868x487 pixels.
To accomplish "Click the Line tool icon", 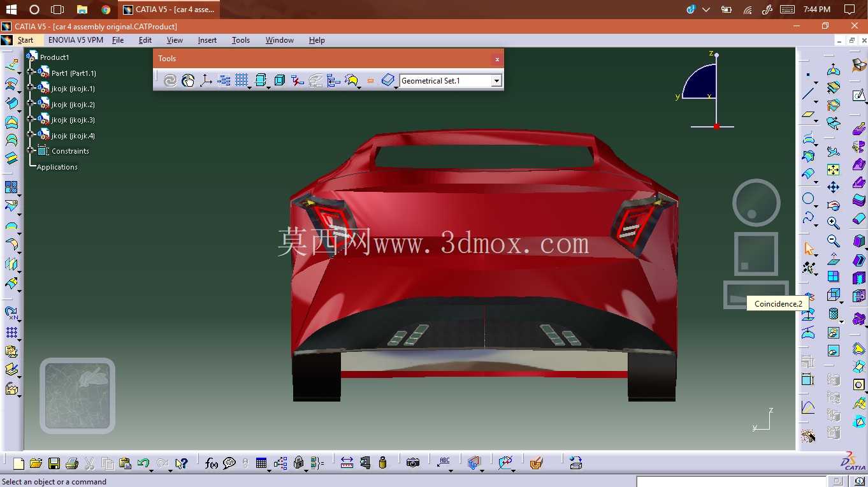I will point(808,94).
